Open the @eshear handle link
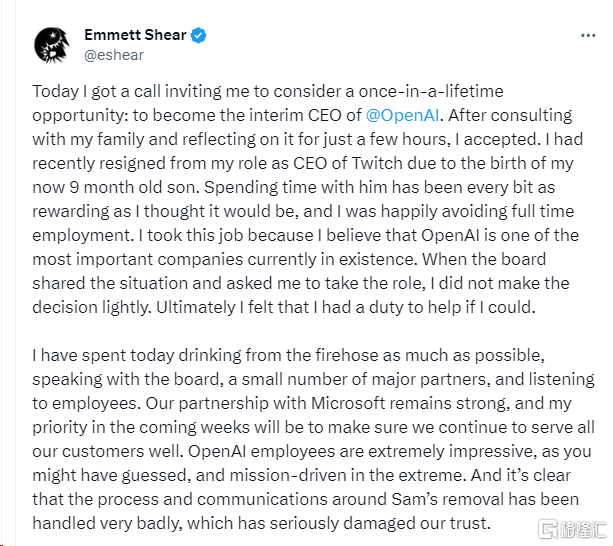 click(x=114, y=55)
